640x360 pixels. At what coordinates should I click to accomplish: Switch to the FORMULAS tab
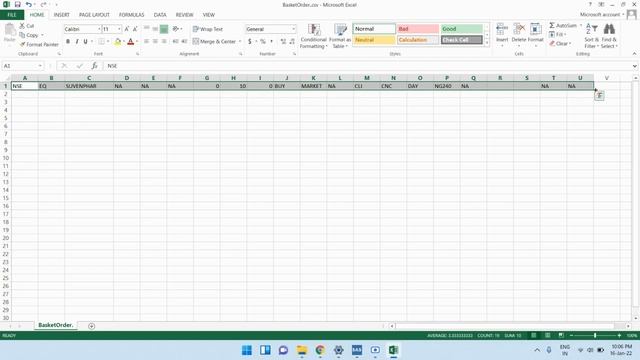point(131,15)
